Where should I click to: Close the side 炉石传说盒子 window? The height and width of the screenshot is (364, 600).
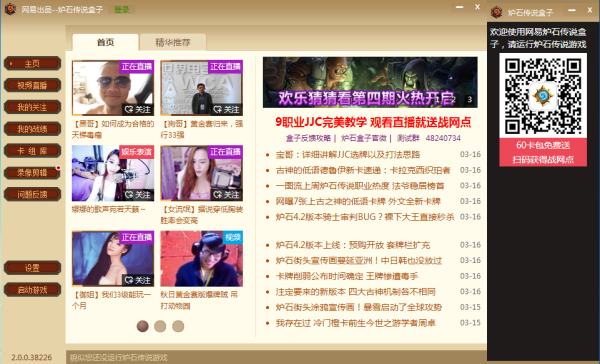[x=590, y=10]
